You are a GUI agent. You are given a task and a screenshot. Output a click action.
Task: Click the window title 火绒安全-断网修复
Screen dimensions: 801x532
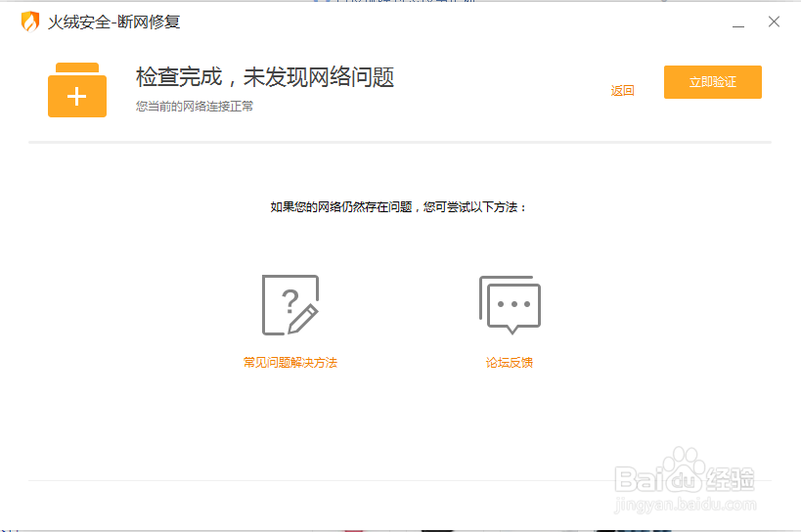point(113,22)
